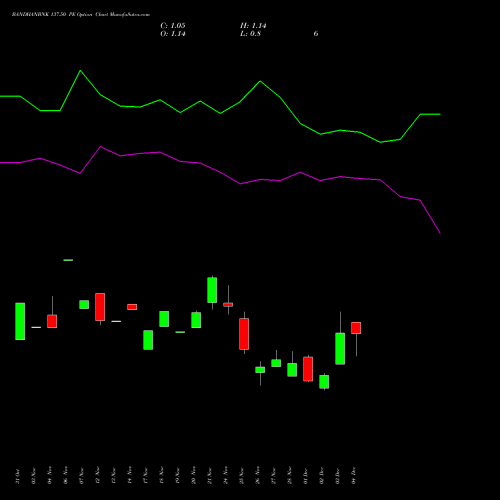Click the purple indicator line on the chart

coord(220,171)
